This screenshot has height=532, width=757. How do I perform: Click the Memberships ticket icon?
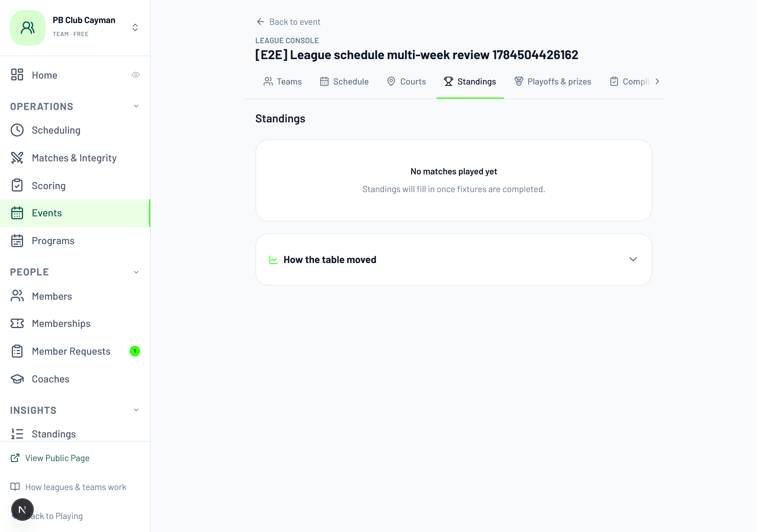point(17,323)
